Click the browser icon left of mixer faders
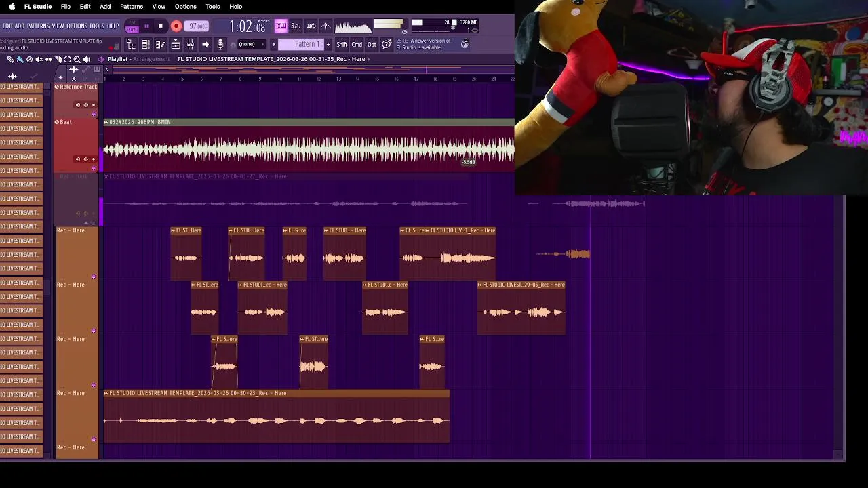This screenshot has width=868, height=488. tap(175, 45)
